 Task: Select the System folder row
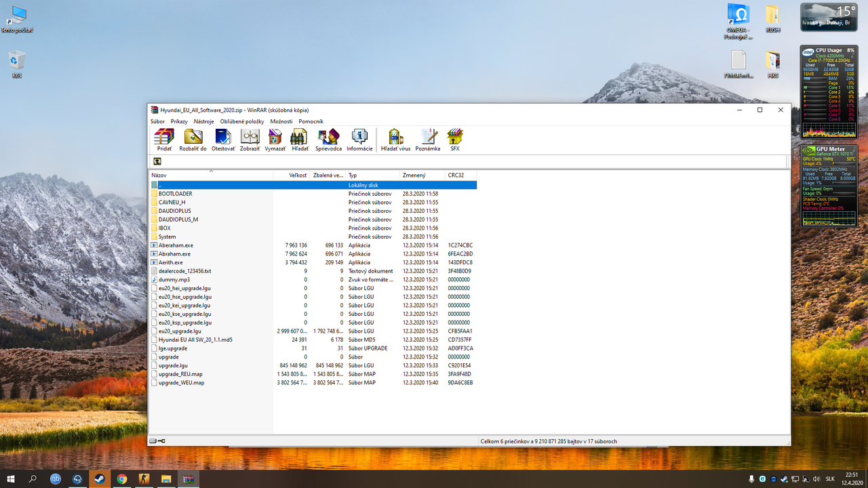coord(313,237)
